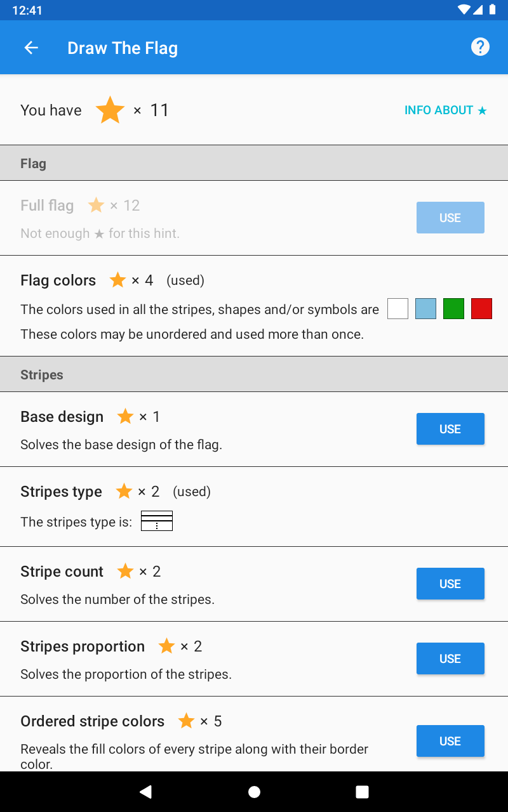Click the stripes type diagram icon
This screenshot has width=508, height=812.
click(x=157, y=521)
